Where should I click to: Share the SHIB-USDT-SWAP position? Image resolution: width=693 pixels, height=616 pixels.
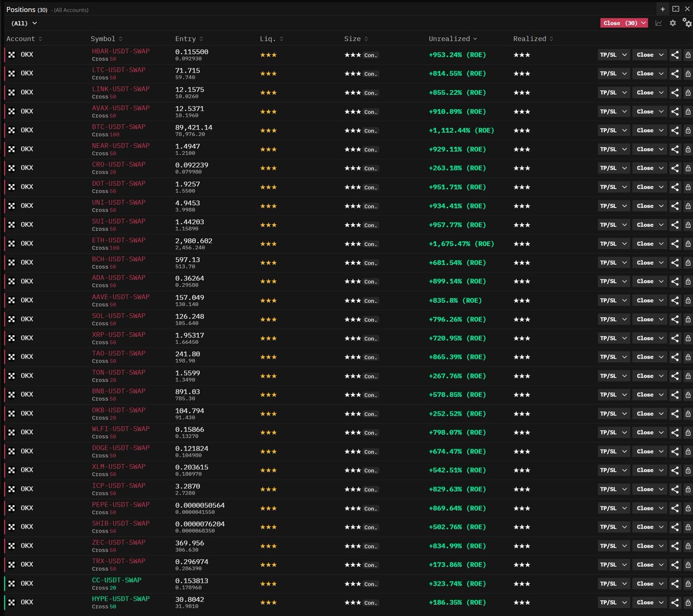click(675, 527)
